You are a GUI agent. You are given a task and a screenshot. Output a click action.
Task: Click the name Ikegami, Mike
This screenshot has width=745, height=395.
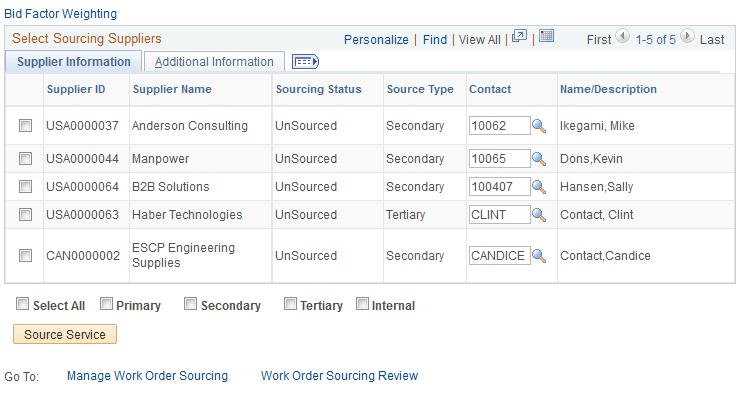[x=597, y=126]
